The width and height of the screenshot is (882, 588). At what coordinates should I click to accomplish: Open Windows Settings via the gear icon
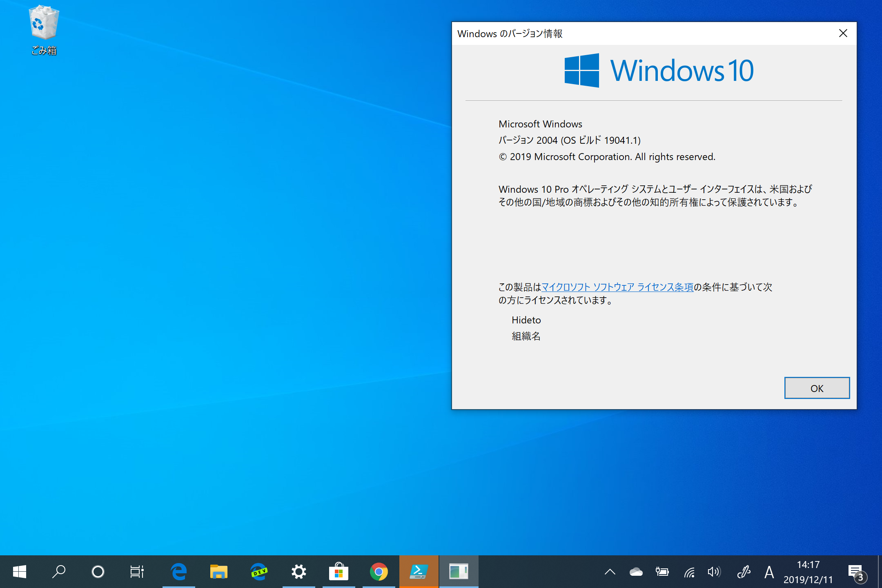pos(298,572)
